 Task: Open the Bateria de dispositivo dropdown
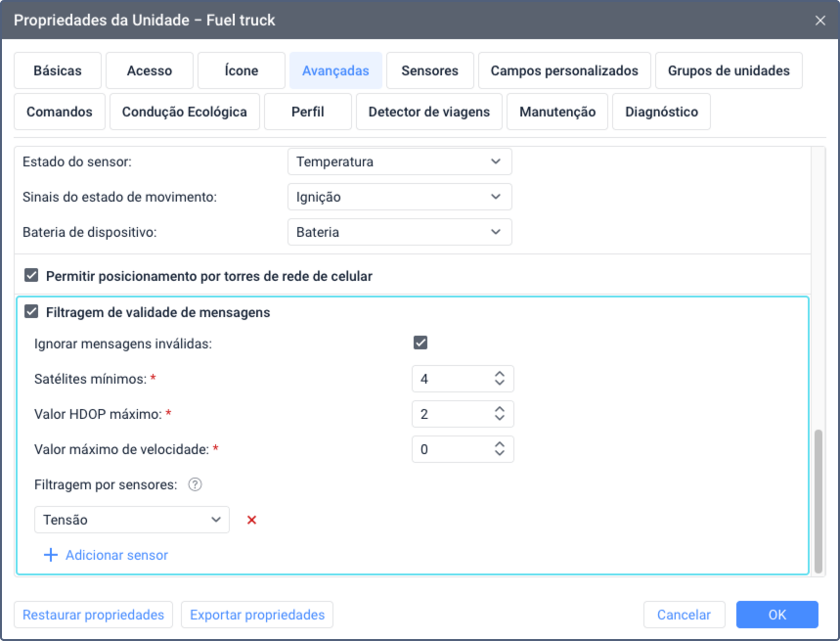point(400,232)
